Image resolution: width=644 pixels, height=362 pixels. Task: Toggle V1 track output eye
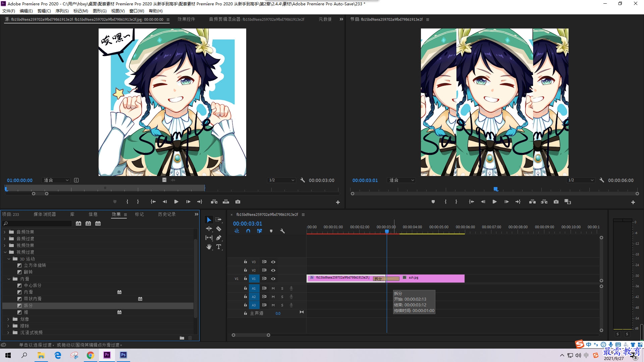(273, 279)
